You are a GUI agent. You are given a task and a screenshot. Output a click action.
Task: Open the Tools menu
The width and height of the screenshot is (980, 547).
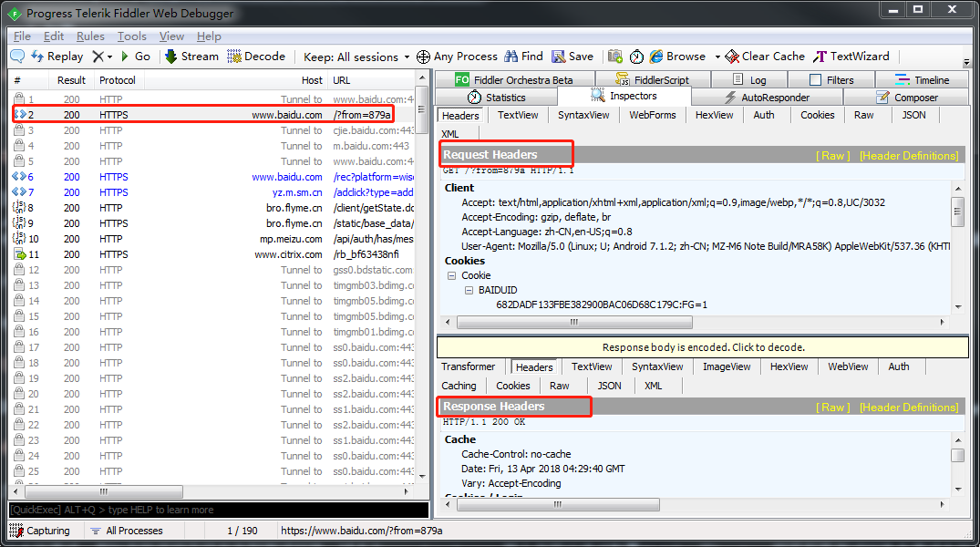click(132, 36)
